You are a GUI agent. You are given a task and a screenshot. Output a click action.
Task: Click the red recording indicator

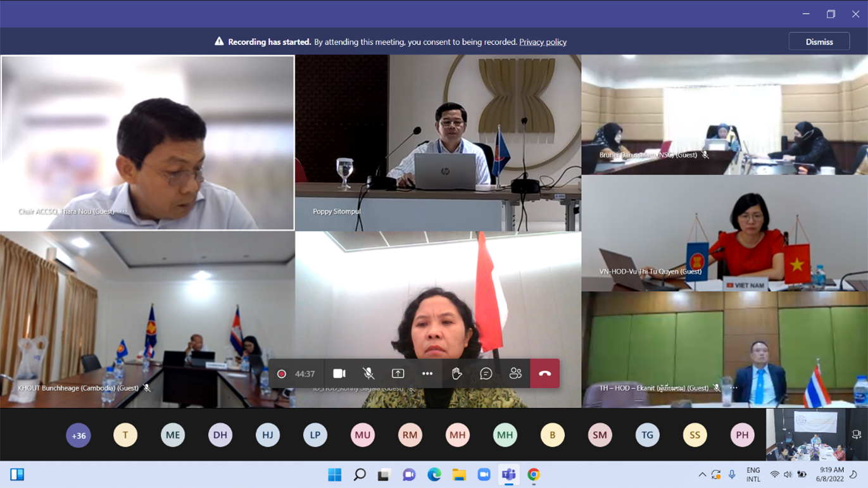pos(282,374)
